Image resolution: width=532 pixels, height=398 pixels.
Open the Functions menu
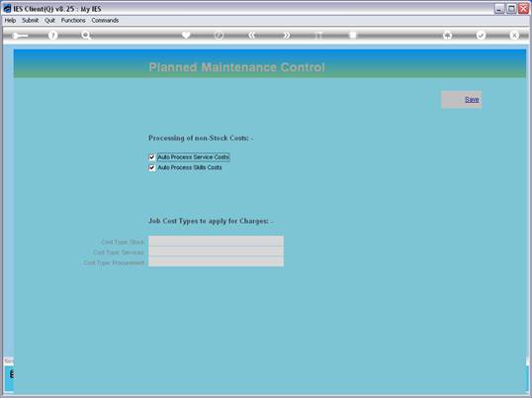73,21
